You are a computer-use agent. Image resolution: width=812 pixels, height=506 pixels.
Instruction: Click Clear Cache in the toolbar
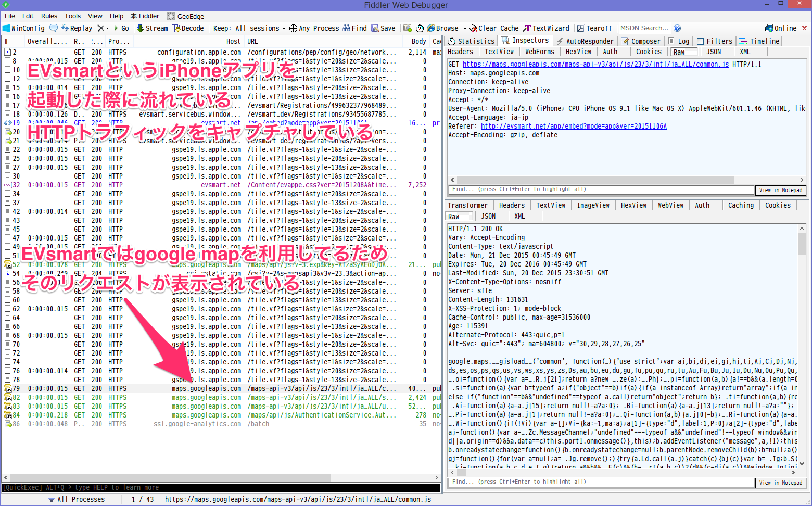494,28
